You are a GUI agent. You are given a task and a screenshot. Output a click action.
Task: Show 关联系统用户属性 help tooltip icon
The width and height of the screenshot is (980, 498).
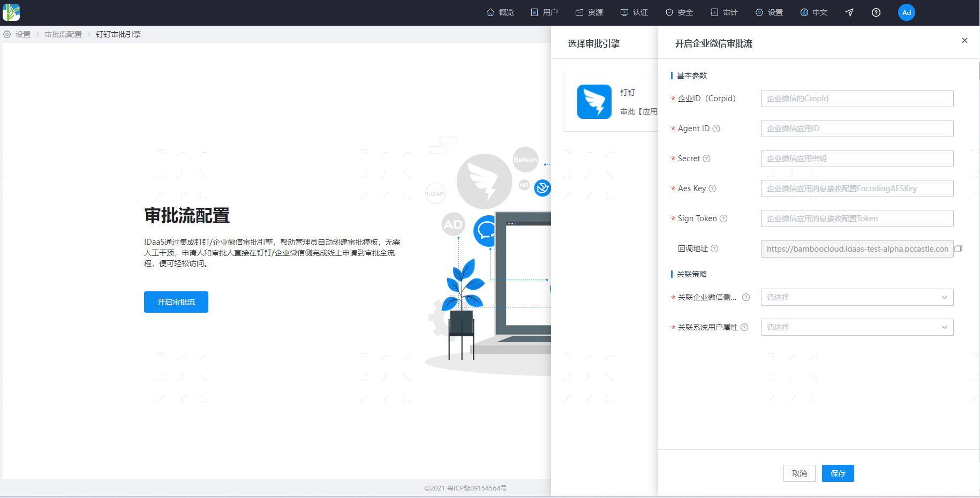click(744, 327)
